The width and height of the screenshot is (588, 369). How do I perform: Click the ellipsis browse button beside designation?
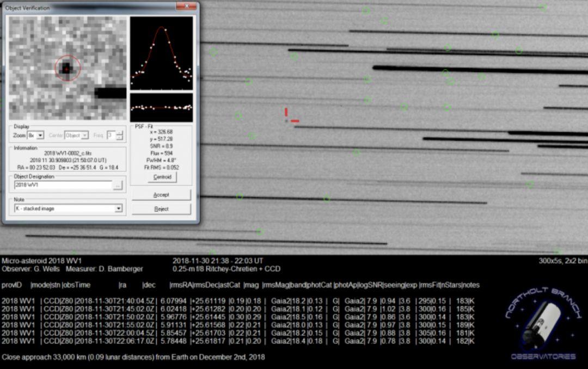pyautogui.click(x=118, y=186)
